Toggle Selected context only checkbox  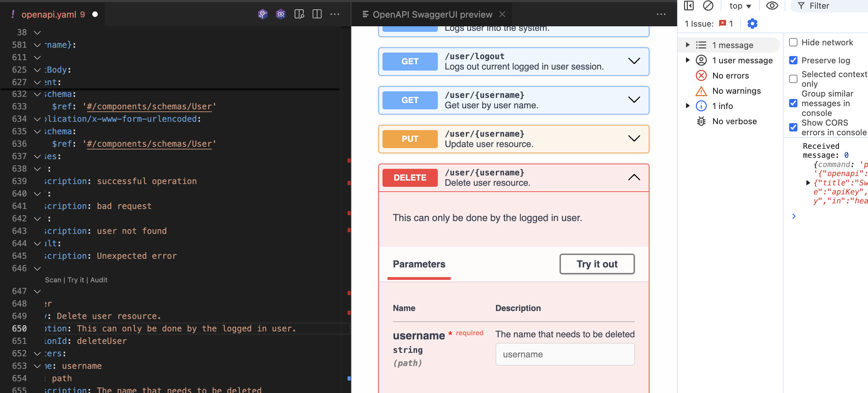point(793,79)
